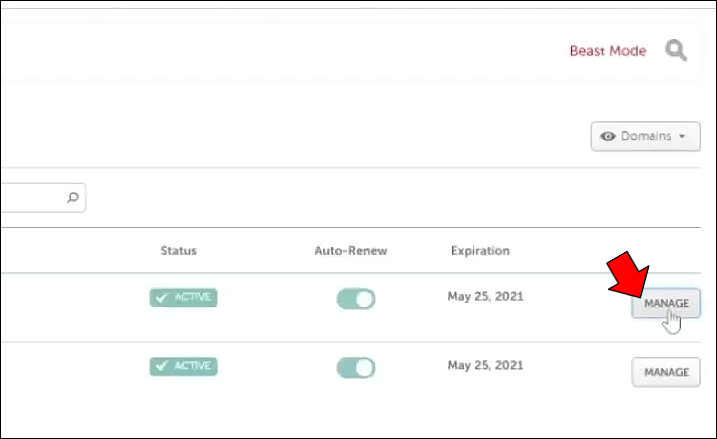Image resolution: width=717 pixels, height=439 pixels.
Task: Click the eye icon on the Domains button
Action: coord(607,136)
